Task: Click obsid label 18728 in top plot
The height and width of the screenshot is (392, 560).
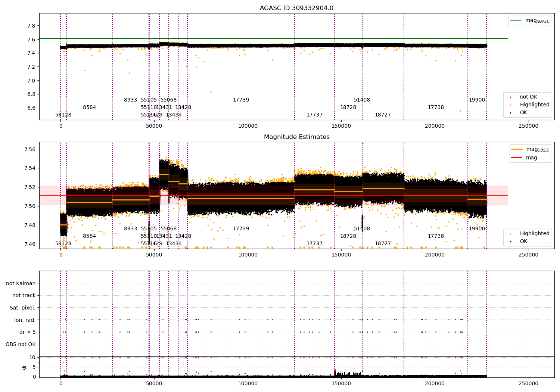Action: (348, 108)
